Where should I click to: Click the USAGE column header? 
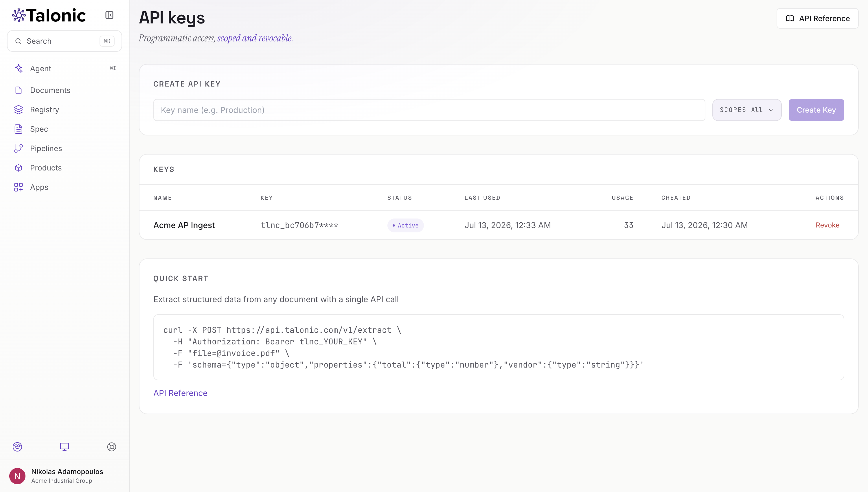(x=622, y=198)
